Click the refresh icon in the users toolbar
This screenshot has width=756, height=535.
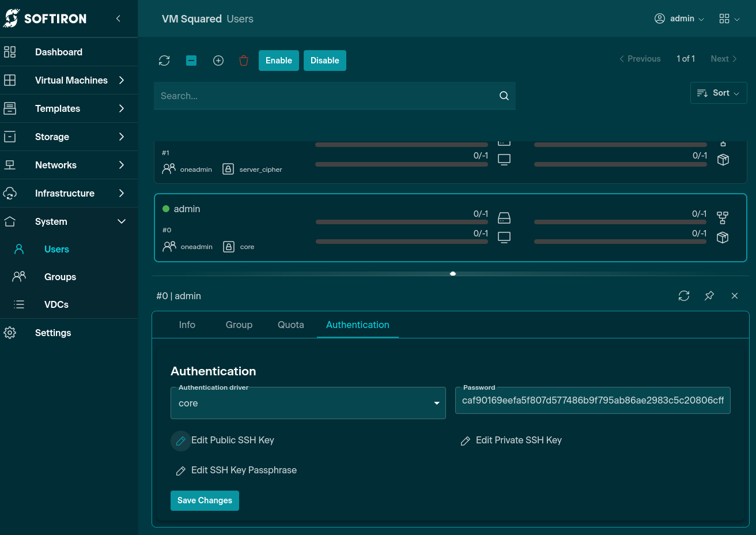tap(164, 61)
